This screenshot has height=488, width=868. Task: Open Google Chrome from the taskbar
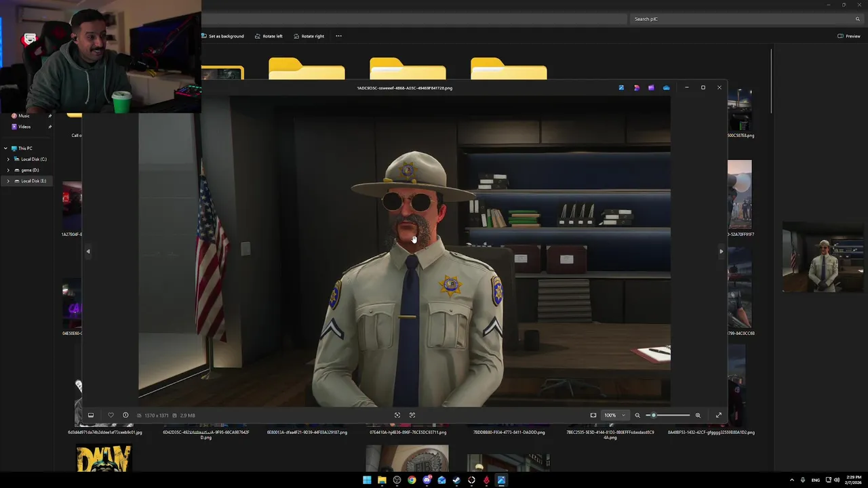click(412, 480)
